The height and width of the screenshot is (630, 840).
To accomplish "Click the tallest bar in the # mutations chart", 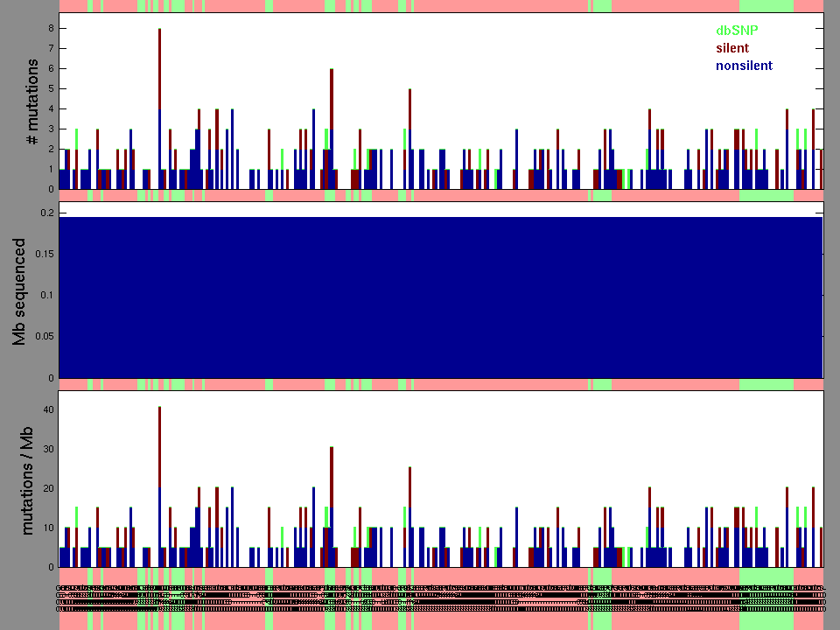I will [159, 109].
